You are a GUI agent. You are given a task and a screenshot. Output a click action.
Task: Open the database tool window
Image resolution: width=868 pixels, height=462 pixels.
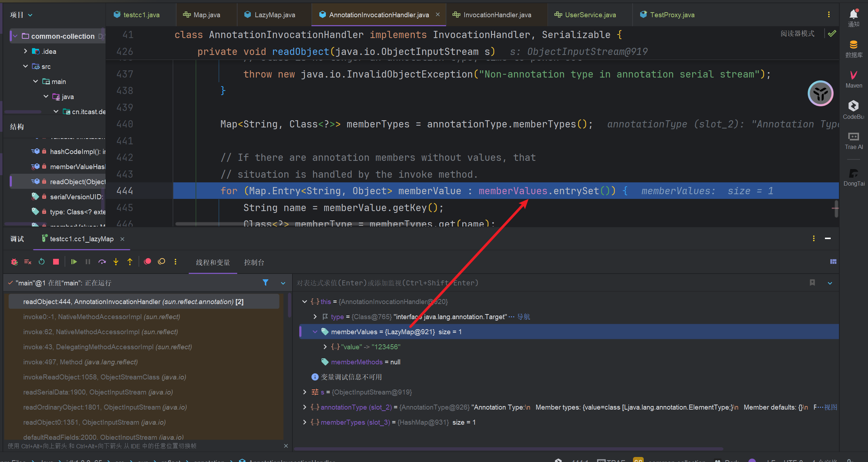tap(854, 48)
